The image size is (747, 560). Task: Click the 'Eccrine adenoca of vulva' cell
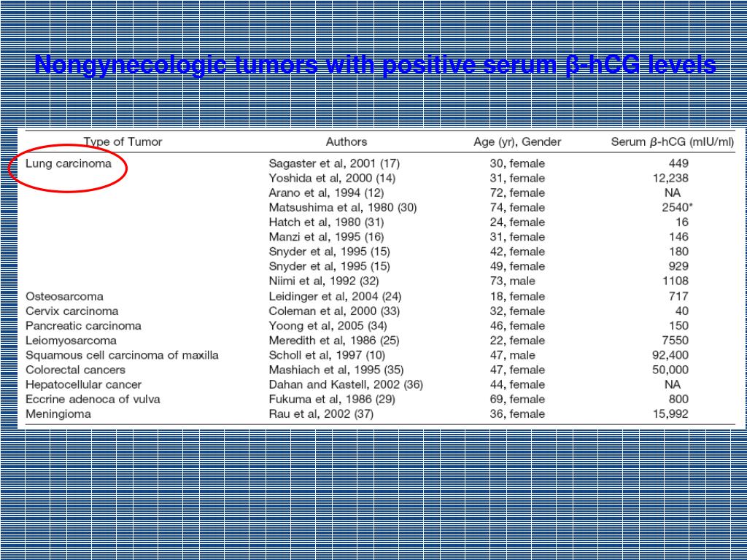[x=93, y=400]
